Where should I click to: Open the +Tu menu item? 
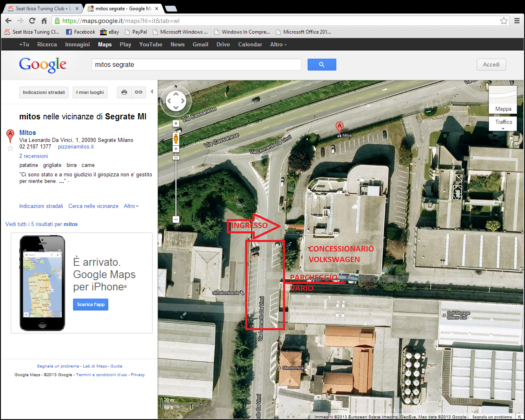(x=24, y=44)
